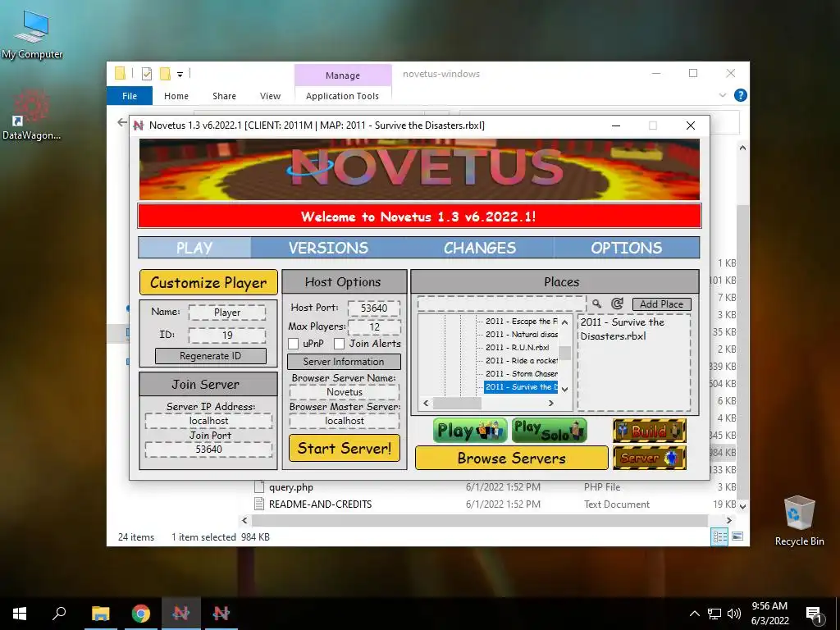Switch to second Novetus taskbar icon
The width and height of the screenshot is (840, 630).
[221, 614]
